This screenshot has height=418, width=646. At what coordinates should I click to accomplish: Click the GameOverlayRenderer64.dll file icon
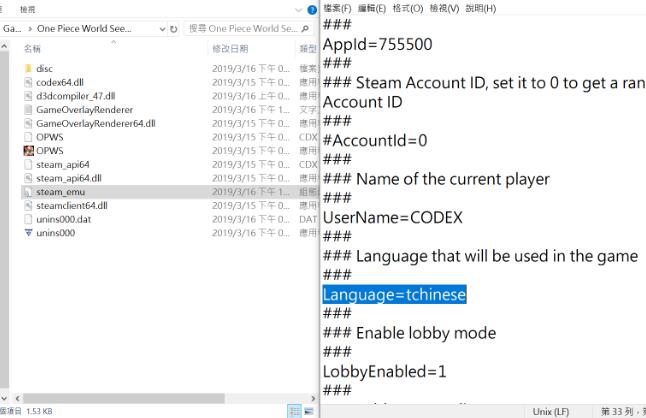pos(28,123)
